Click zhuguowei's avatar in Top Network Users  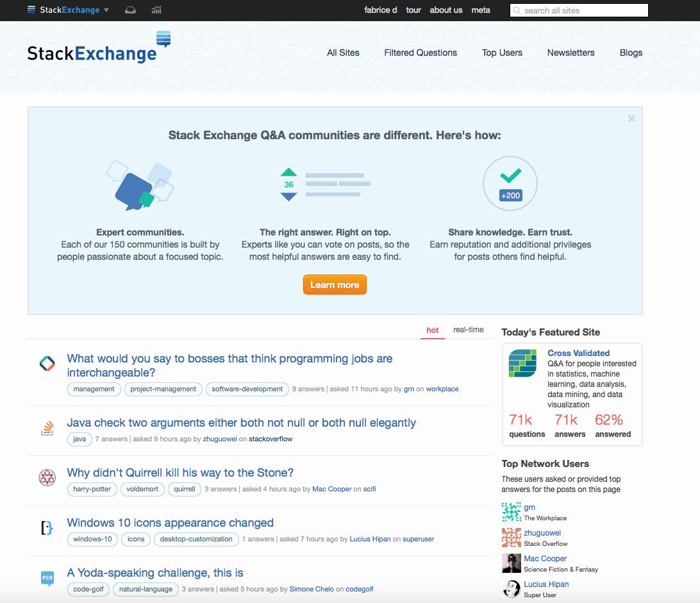[x=511, y=538]
